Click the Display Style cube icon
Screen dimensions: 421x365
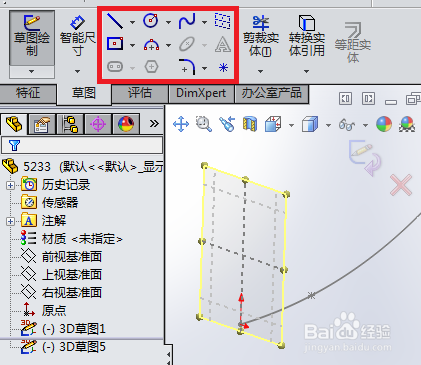310,124
